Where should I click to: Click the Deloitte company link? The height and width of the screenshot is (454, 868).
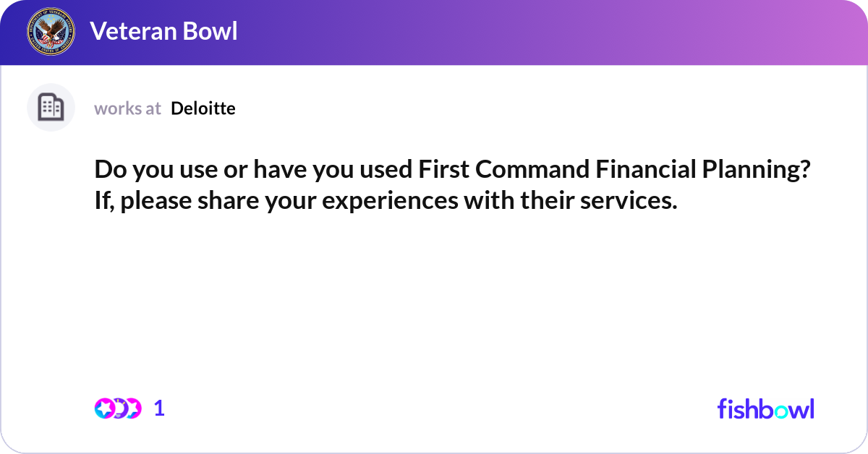(x=203, y=108)
